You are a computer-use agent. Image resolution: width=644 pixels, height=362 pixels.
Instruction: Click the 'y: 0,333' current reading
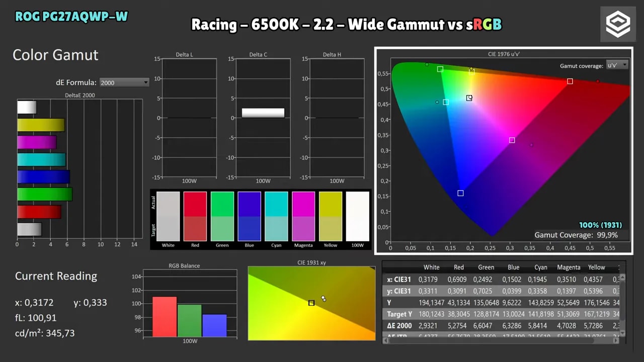point(90,303)
